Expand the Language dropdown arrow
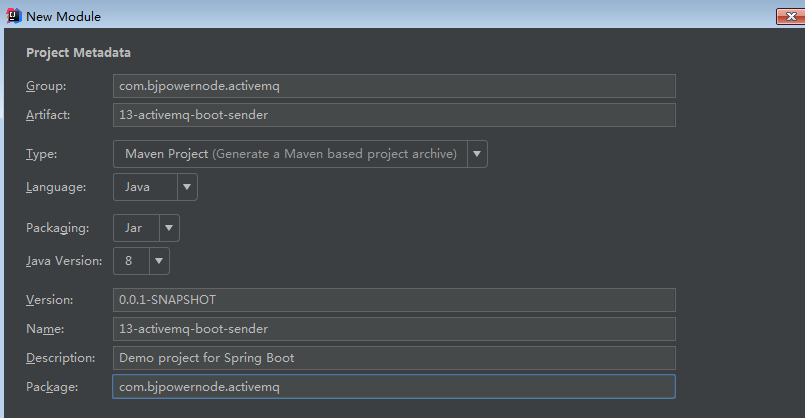805x418 pixels. click(187, 187)
